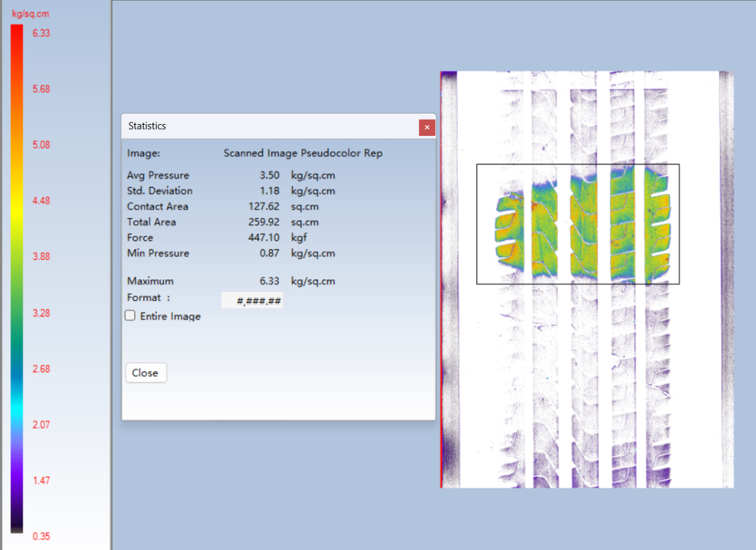This screenshot has width=756, height=550.
Task: Select the Avg Pressure value 3.50
Action: (x=269, y=175)
